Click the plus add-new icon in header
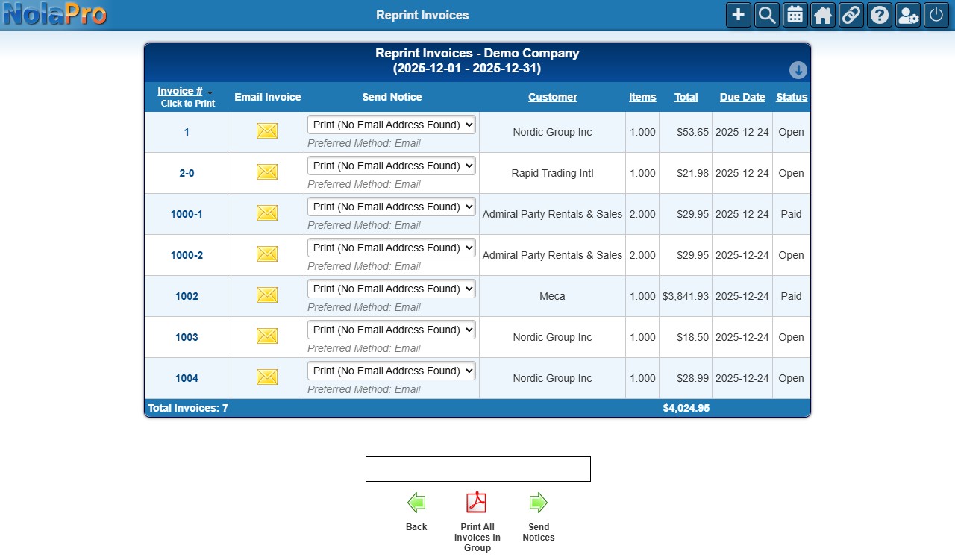 738,15
